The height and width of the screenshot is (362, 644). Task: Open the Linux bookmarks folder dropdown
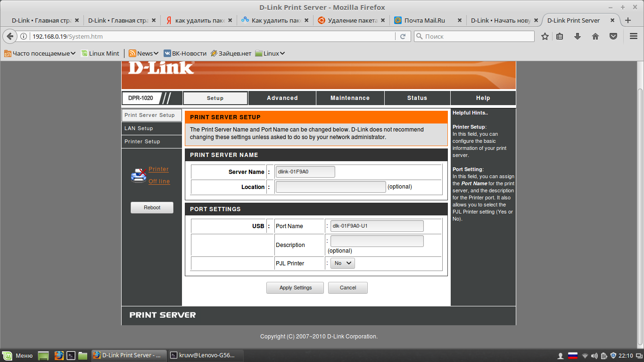click(270, 53)
